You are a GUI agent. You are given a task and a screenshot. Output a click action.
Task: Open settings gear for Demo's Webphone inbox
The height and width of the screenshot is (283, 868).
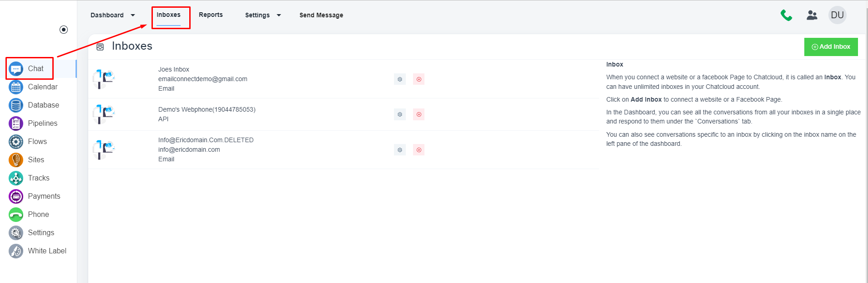(399, 114)
